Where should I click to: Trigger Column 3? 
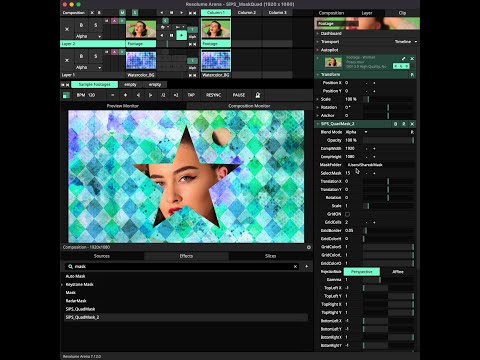coord(278,13)
